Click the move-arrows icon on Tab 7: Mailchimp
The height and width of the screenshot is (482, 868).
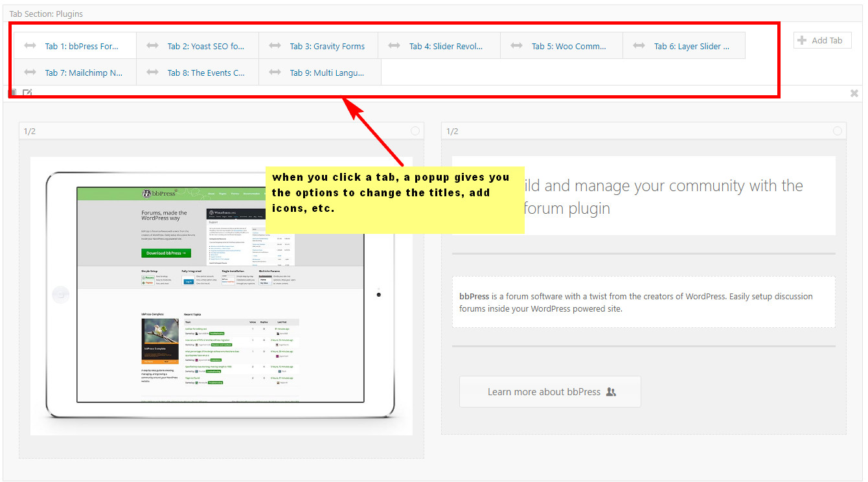click(30, 73)
